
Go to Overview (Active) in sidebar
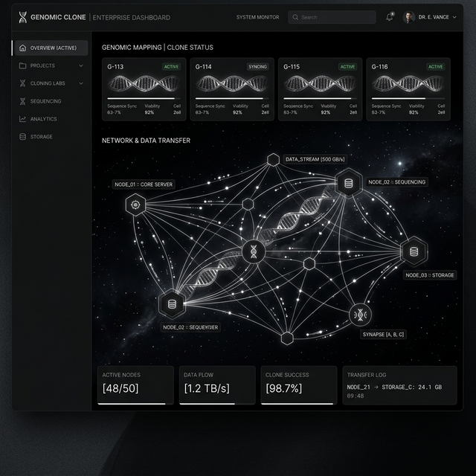50,48
